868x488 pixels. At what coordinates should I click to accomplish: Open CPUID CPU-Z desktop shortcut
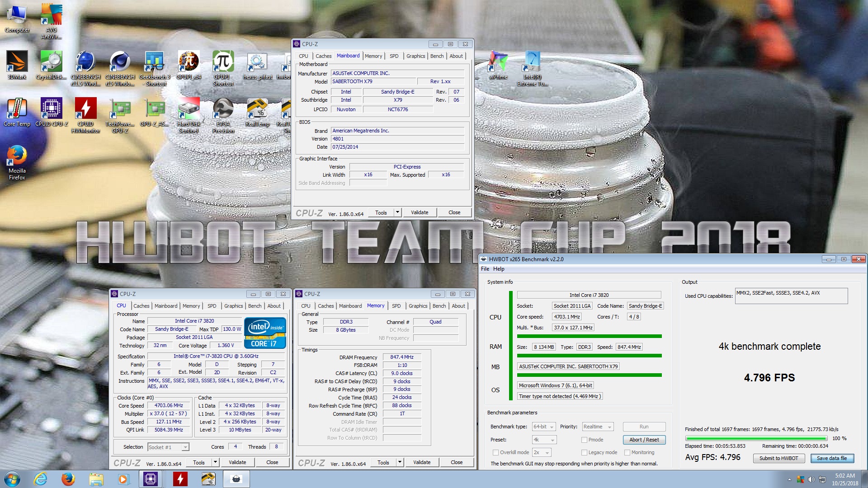(52, 112)
